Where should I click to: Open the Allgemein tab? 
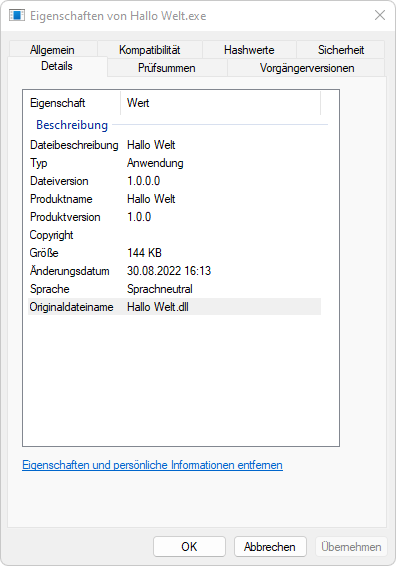(x=53, y=49)
